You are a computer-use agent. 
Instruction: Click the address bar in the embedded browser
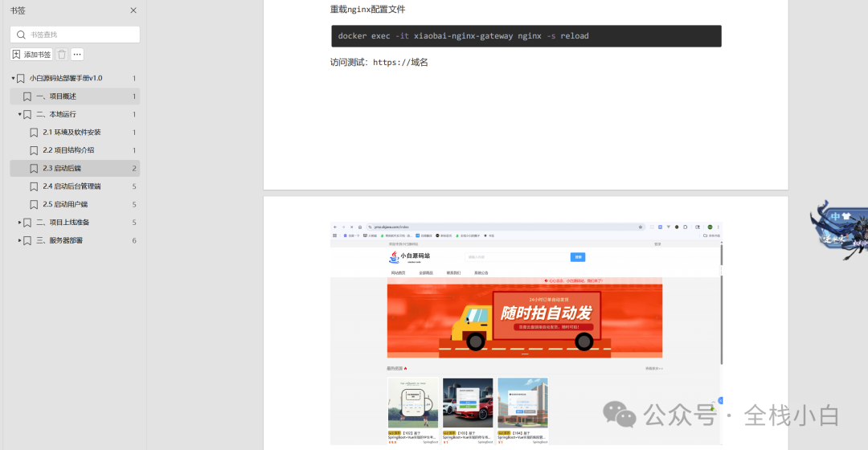coord(506,227)
